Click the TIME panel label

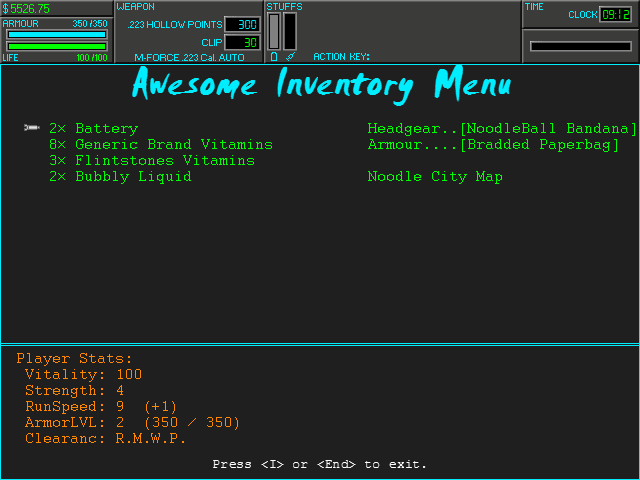pos(534,7)
